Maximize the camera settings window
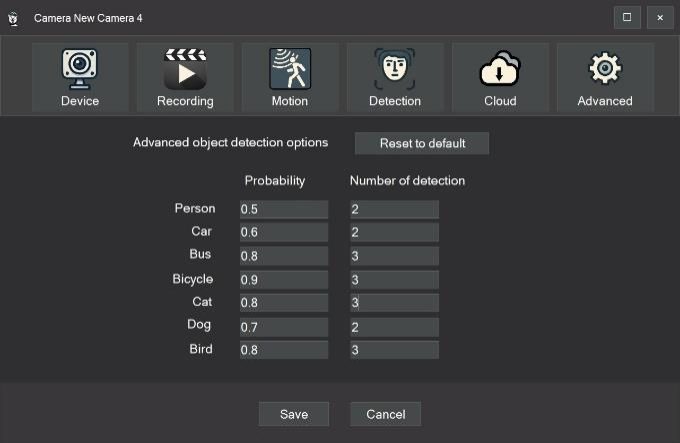 point(627,18)
